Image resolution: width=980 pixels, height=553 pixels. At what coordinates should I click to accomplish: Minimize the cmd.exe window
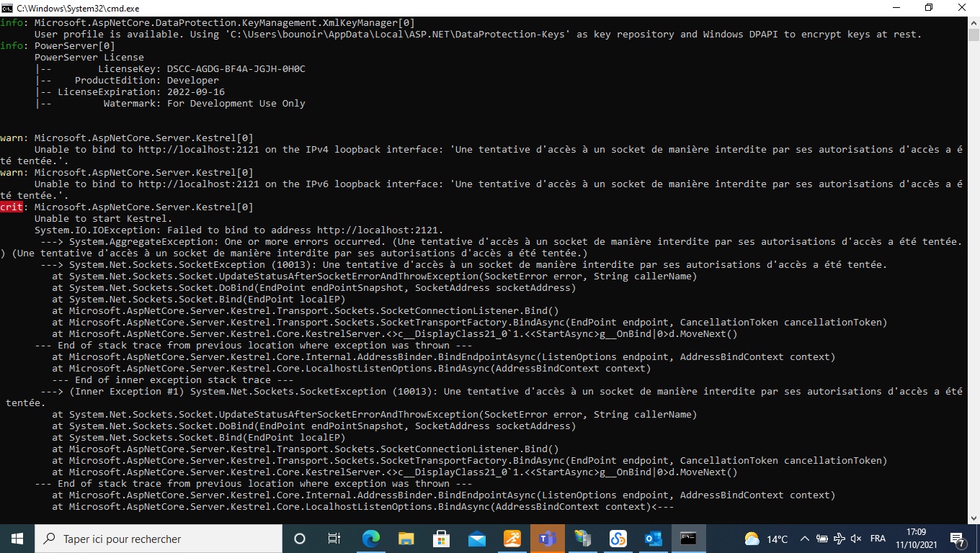(x=896, y=8)
